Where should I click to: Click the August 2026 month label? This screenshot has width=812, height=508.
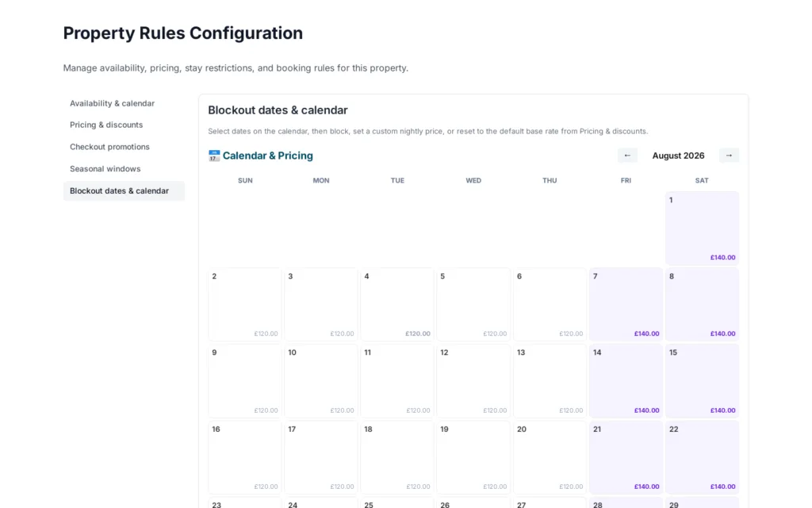point(678,156)
